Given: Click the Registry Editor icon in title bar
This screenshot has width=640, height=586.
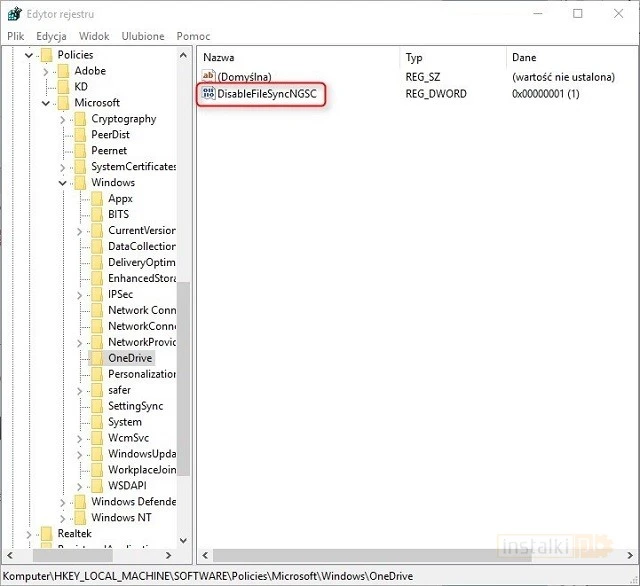Looking at the screenshot, I should point(13,14).
